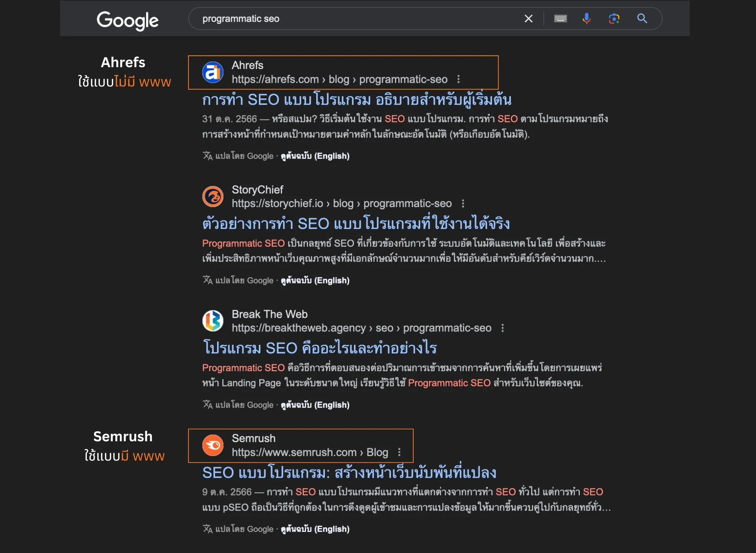The height and width of the screenshot is (553, 756).
Task: Click translate icon under Break The Web result
Action: pos(207,405)
